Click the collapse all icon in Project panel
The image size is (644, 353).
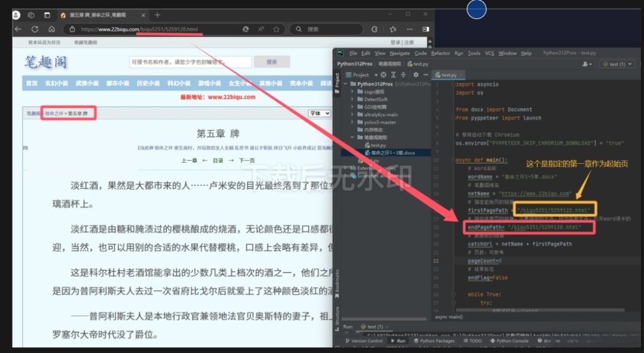coord(403,75)
